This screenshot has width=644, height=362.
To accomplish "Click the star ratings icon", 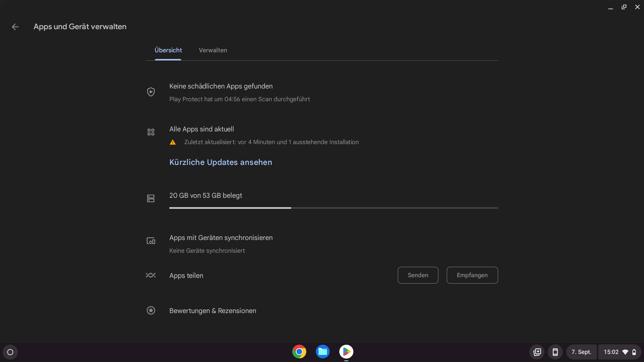I will [x=151, y=310].
